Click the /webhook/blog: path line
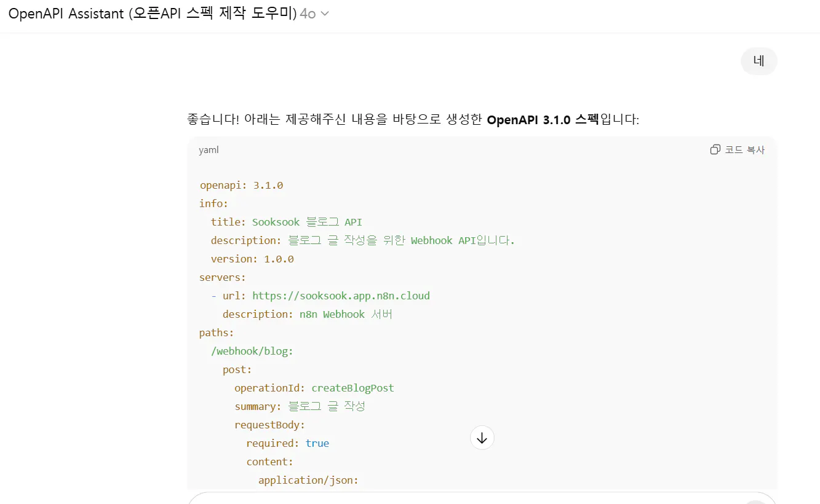The width and height of the screenshot is (820, 504). click(252, 351)
